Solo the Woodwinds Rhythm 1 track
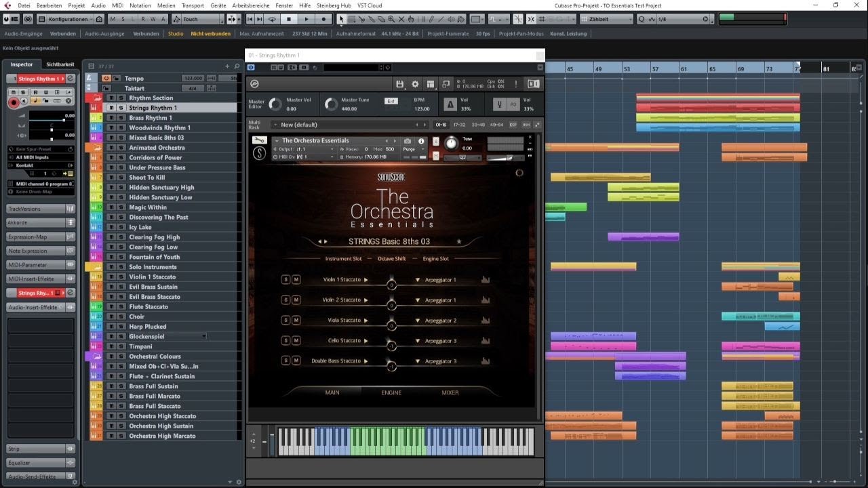The image size is (868, 488). tap(121, 127)
